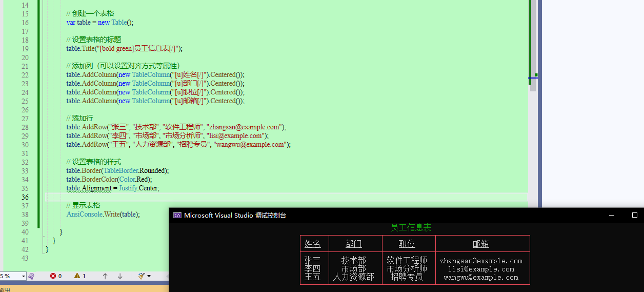The image size is (644, 292).
Task: Click wangwu@example.com in console output
Action: click(481, 277)
